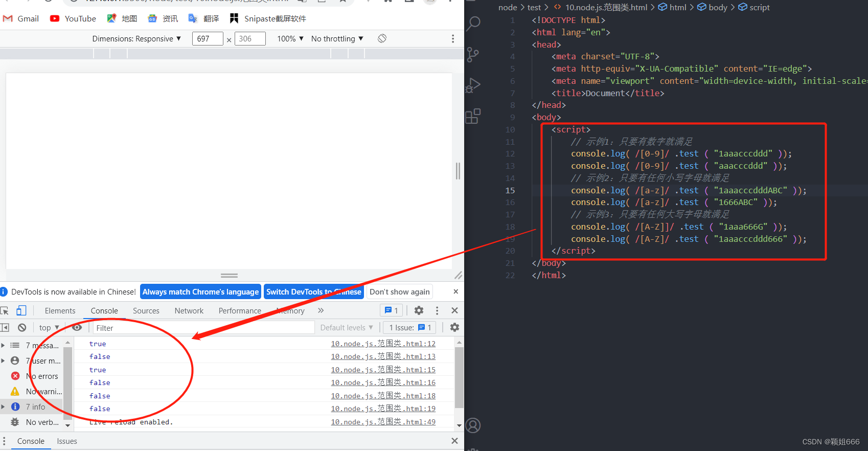The height and width of the screenshot is (451, 868).
Task: Open the Gmail bookmark
Action: pos(21,18)
